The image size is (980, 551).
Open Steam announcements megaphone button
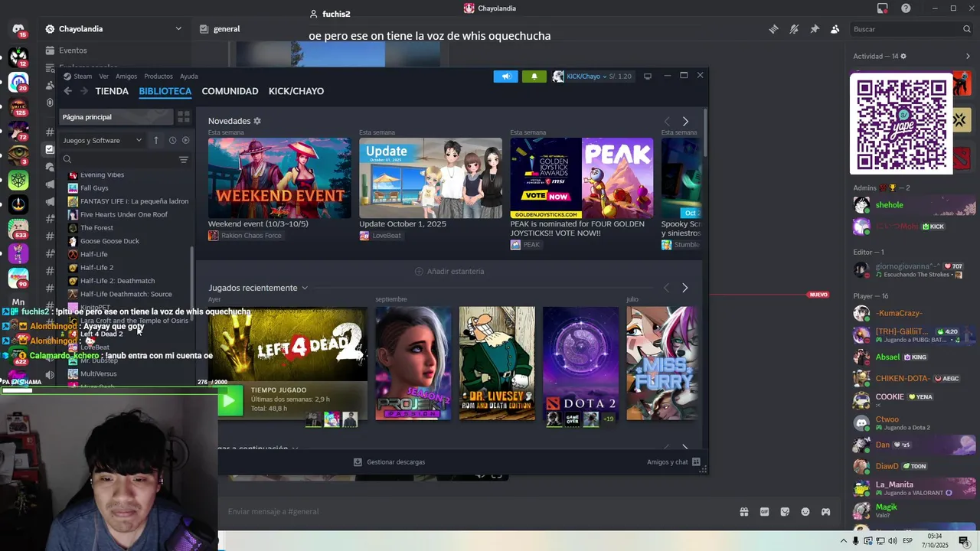click(505, 77)
